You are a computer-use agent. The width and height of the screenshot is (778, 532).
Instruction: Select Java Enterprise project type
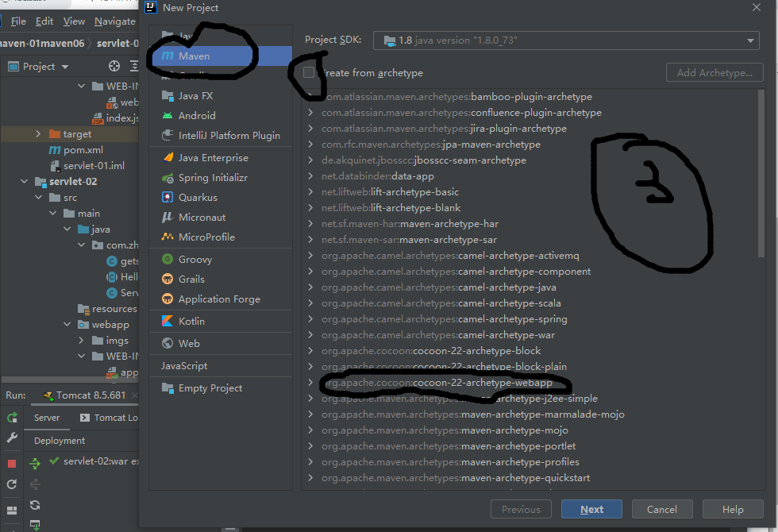click(221, 158)
